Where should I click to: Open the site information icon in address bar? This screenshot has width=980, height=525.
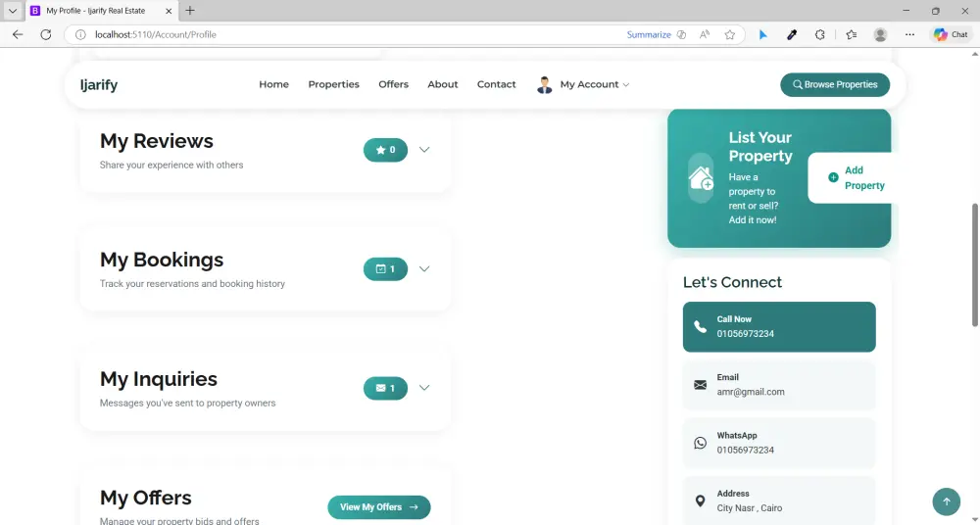click(x=80, y=35)
